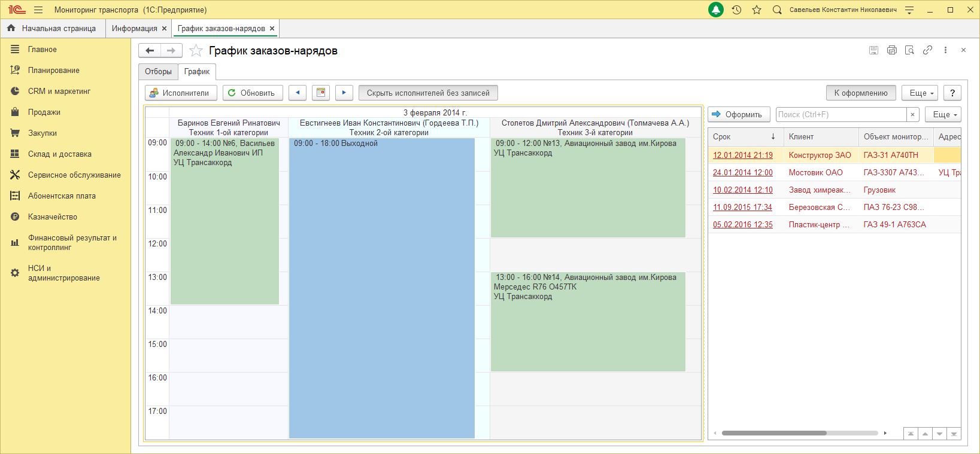Screen dimensions: 980x454
Task: Switch to the Информация tab
Action: (x=134, y=28)
